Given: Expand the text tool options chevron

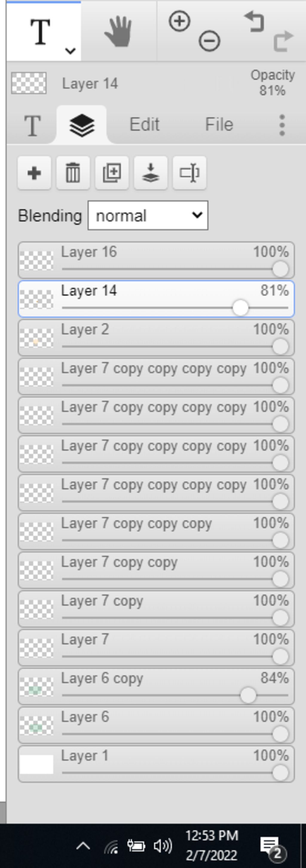Looking at the screenshot, I should click(x=70, y=51).
